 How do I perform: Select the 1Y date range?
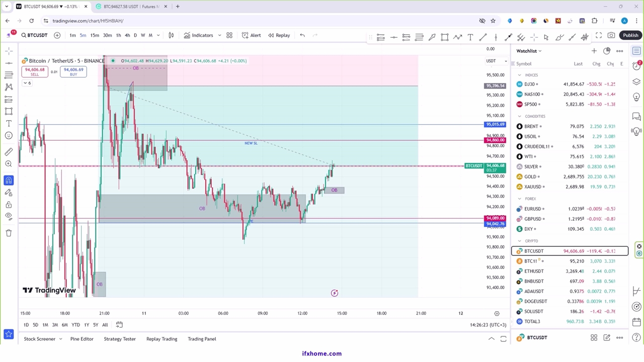(87, 325)
